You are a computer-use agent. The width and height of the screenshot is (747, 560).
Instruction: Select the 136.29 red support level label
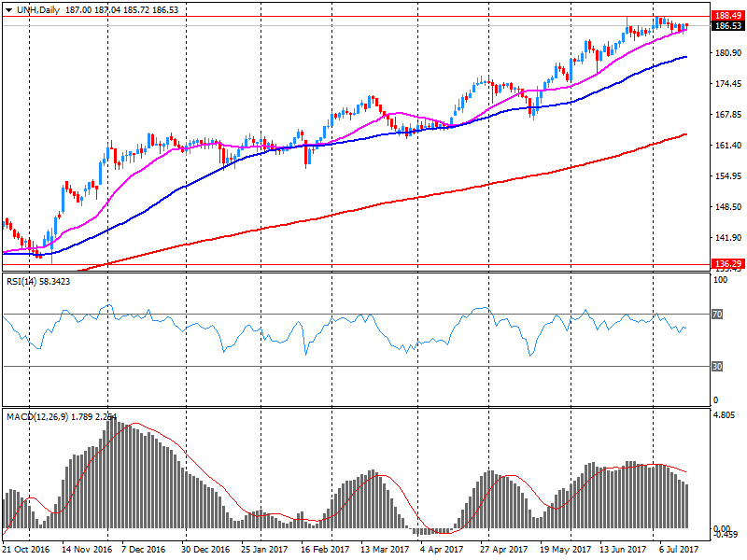(728, 264)
